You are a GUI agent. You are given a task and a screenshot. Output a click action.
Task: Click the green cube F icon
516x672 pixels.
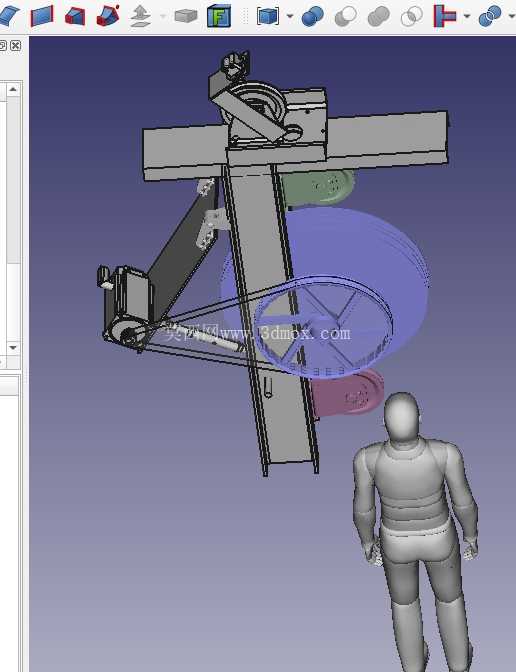click(x=219, y=16)
